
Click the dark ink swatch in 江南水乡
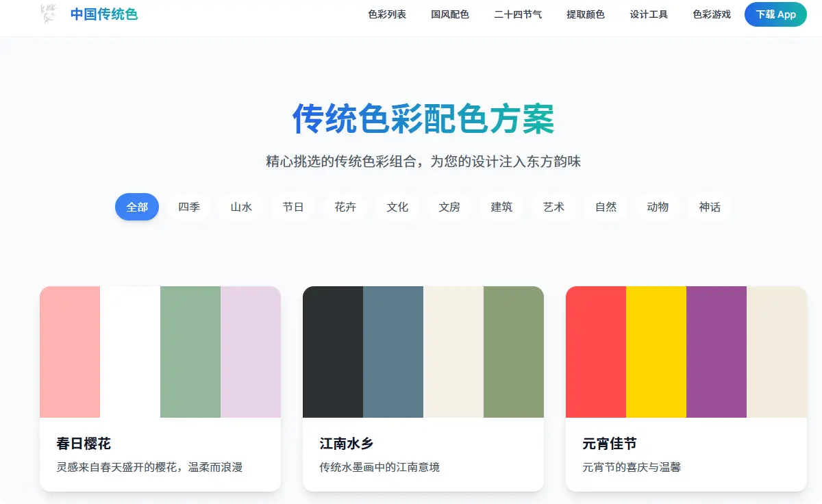[x=333, y=352]
